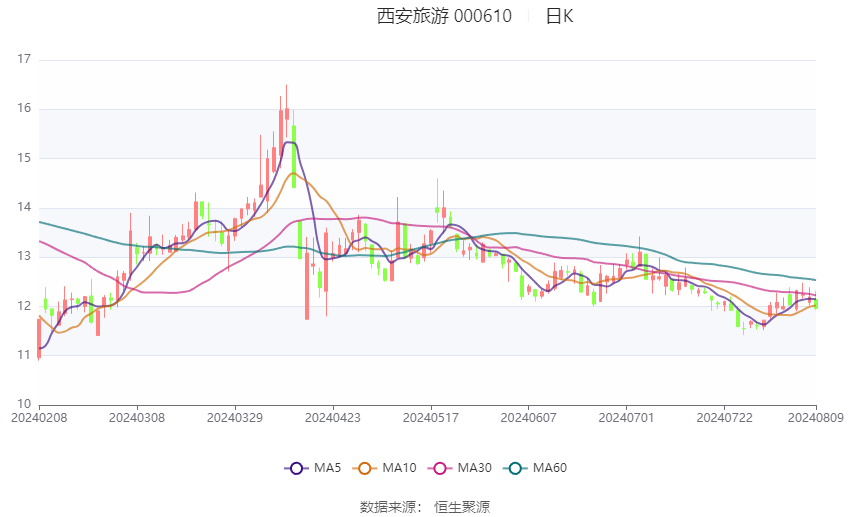Click the 20240329 date axis label
This screenshot has width=850, height=517.
point(234,416)
